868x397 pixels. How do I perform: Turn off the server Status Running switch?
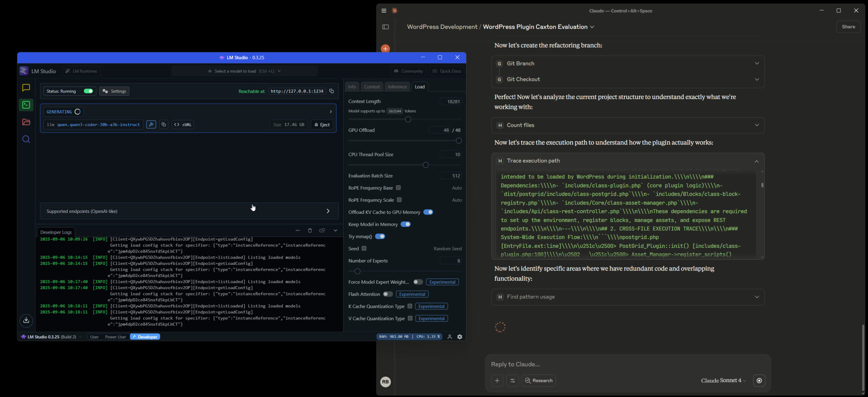click(x=88, y=91)
